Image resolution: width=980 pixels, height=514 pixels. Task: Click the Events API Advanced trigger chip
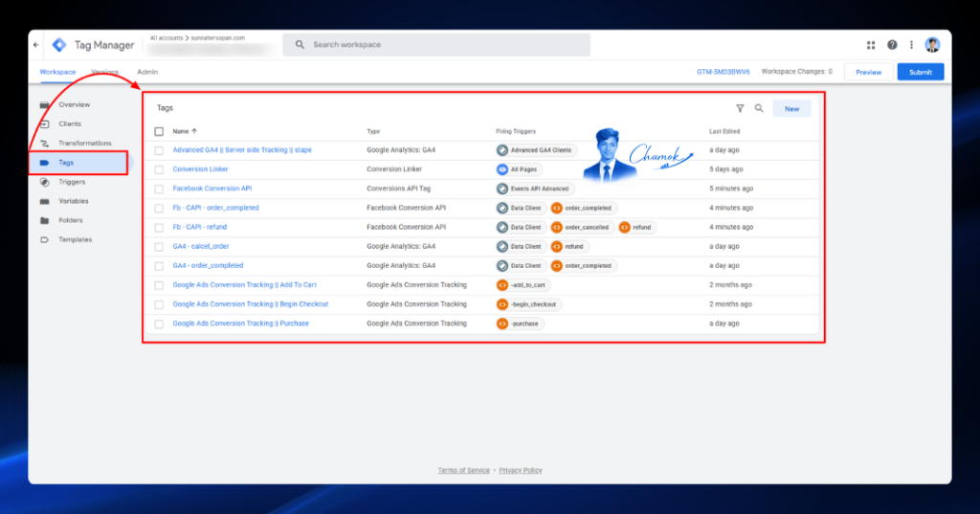tap(534, 189)
